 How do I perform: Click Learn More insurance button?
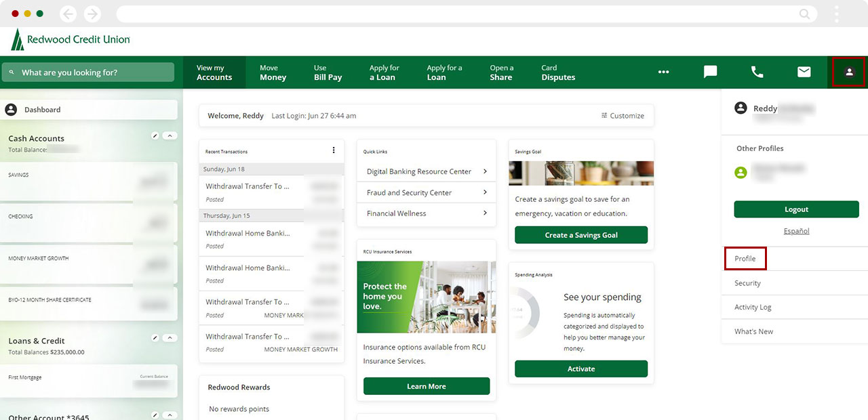click(427, 386)
